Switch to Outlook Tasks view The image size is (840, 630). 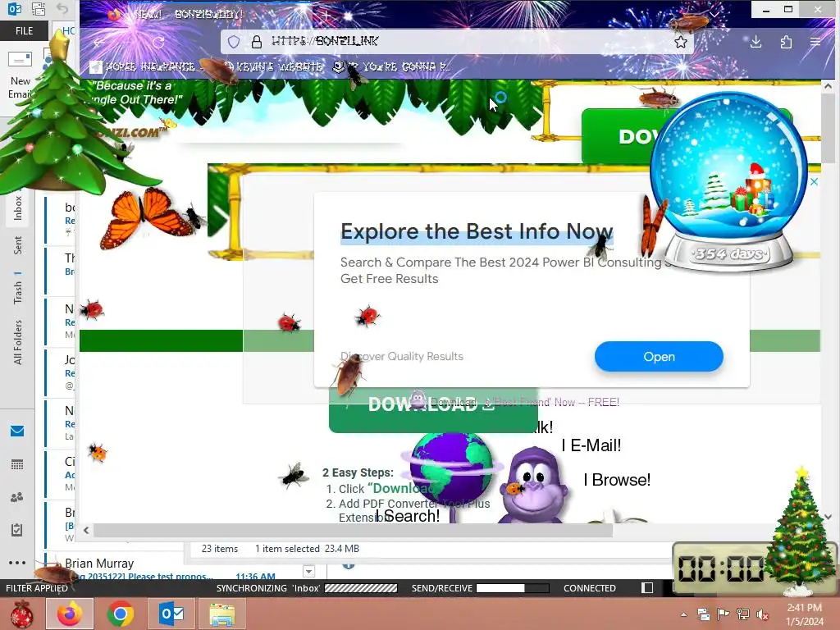coord(17,530)
